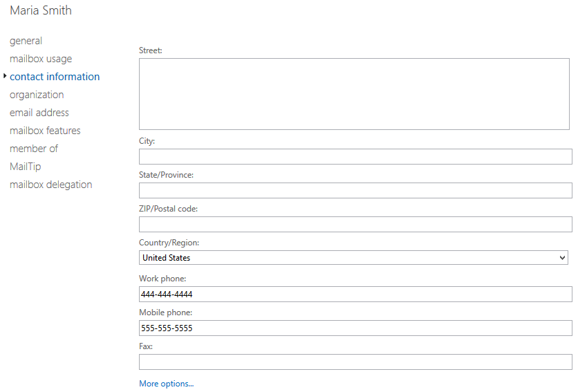Focus the City input field
The width and height of the screenshot is (578, 392).
(355, 156)
